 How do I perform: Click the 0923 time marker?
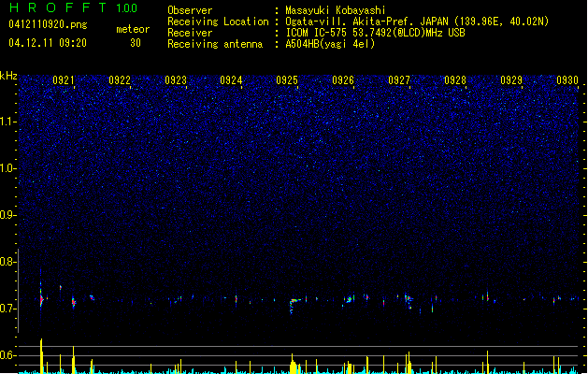[x=176, y=80]
